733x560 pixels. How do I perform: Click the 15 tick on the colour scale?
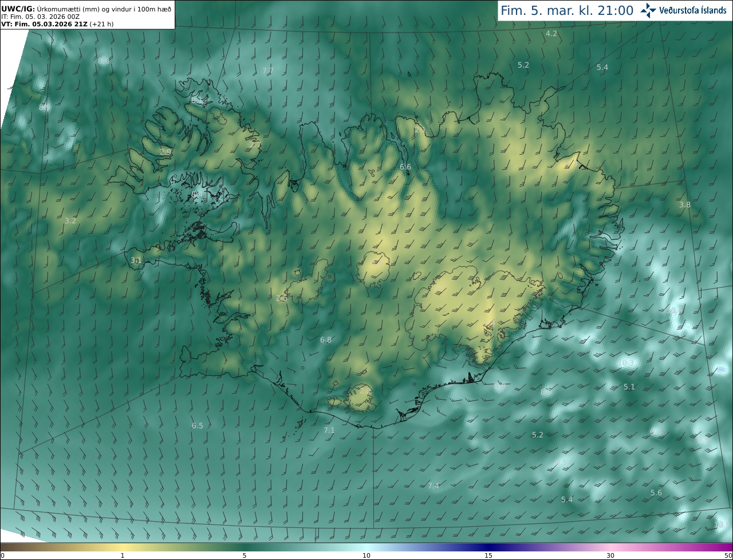coord(488,555)
